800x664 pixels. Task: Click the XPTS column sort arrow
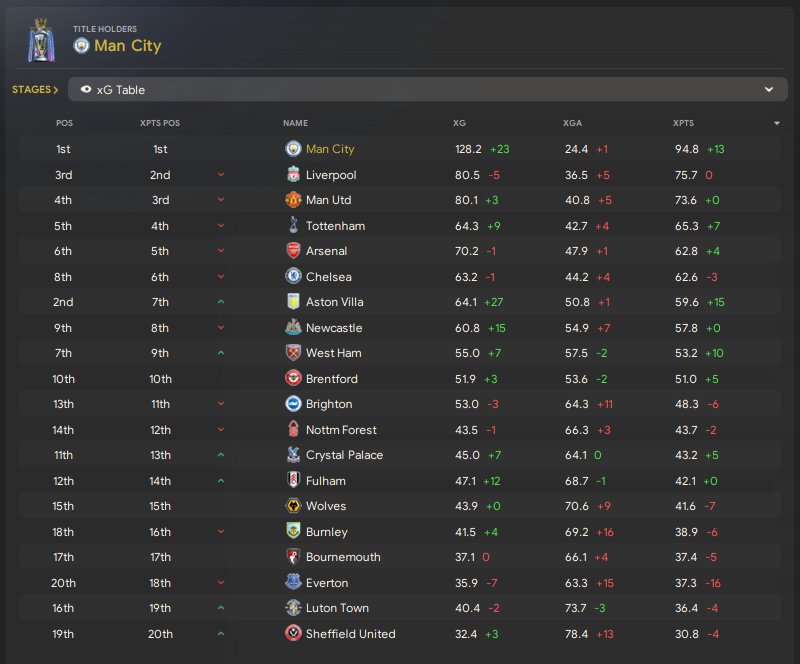pyautogui.click(x=777, y=123)
